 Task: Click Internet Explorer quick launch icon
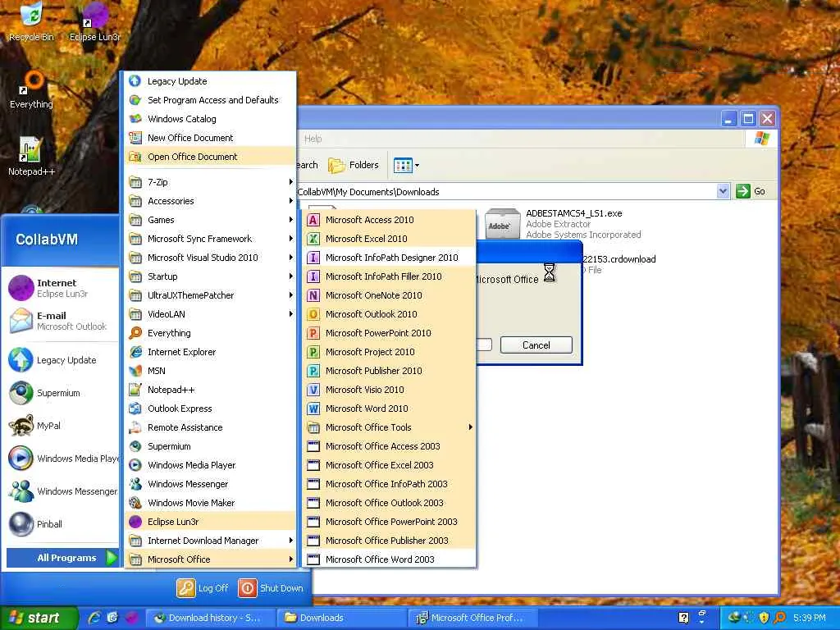[94, 618]
